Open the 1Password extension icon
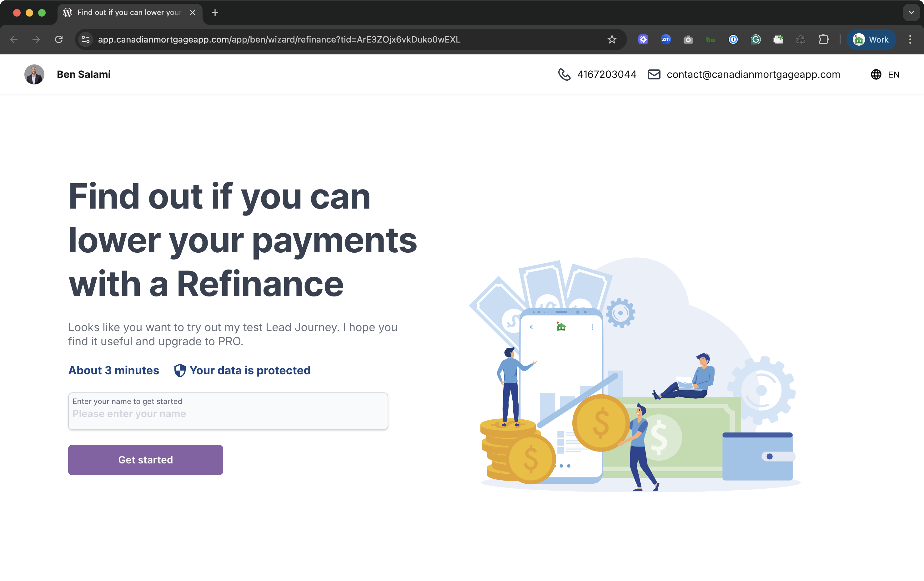 (x=733, y=39)
